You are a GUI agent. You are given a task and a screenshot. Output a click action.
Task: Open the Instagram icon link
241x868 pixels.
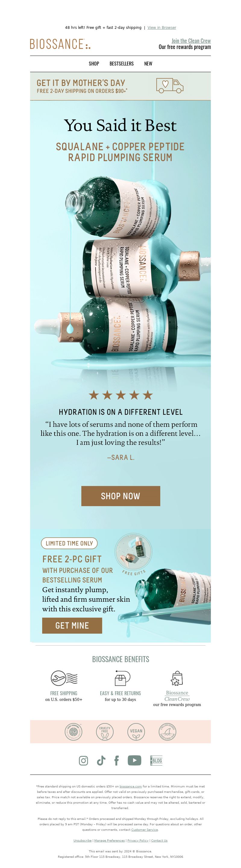83,760
